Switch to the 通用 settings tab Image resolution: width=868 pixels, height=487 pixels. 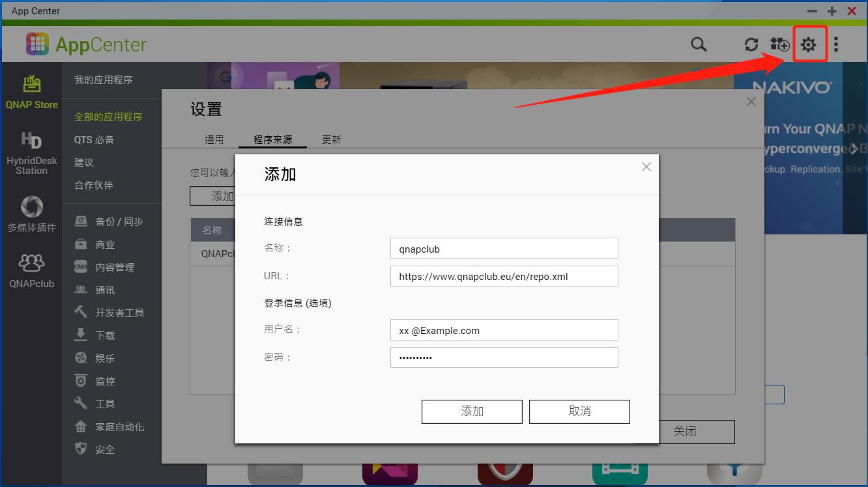tap(215, 139)
